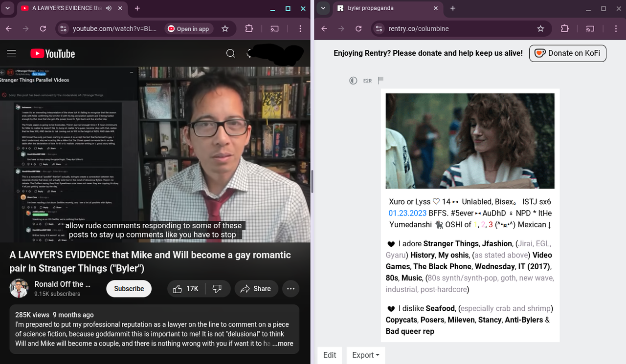Open Chrome three-dot menu in Rentry window
626x364 pixels.
click(x=616, y=29)
